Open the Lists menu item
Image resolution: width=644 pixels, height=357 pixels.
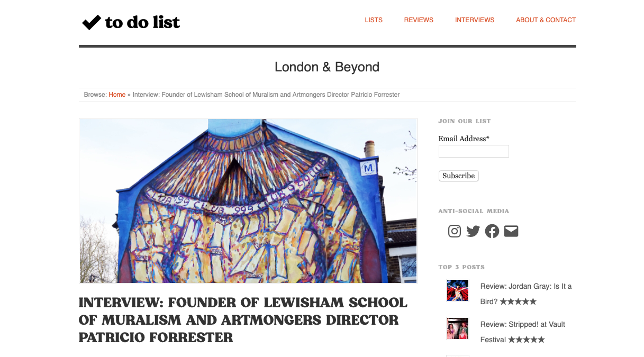(374, 20)
